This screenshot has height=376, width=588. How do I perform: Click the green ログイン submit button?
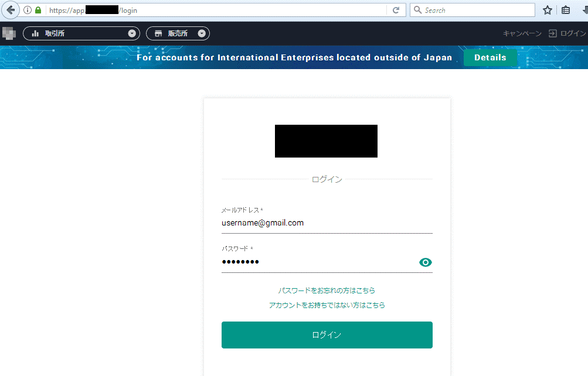(327, 335)
